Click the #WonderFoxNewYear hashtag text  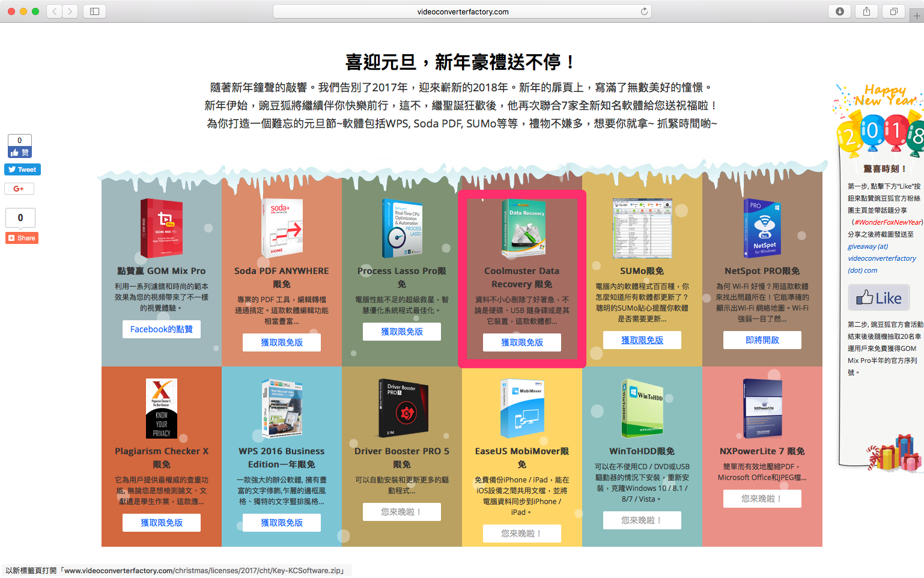click(x=888, y=222)
